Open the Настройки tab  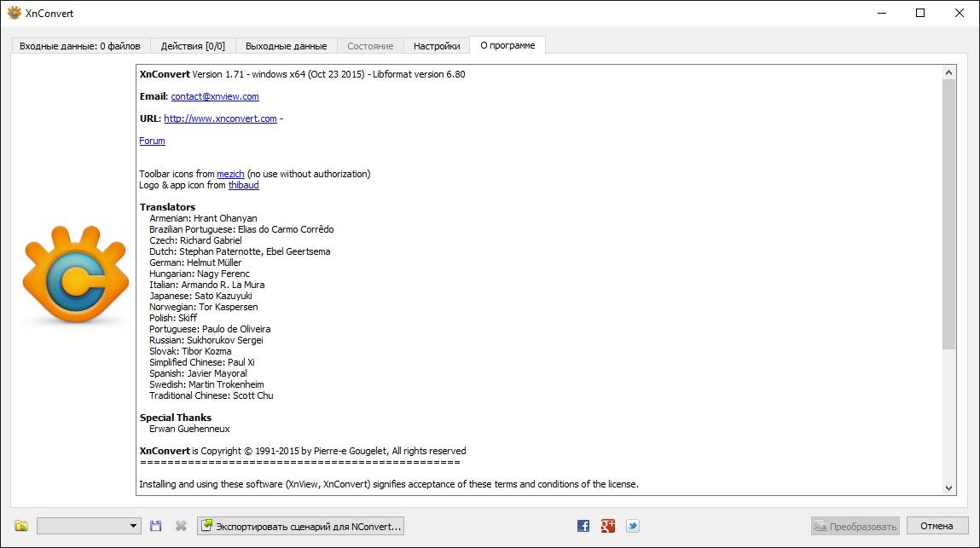click(x=436, y=46)
